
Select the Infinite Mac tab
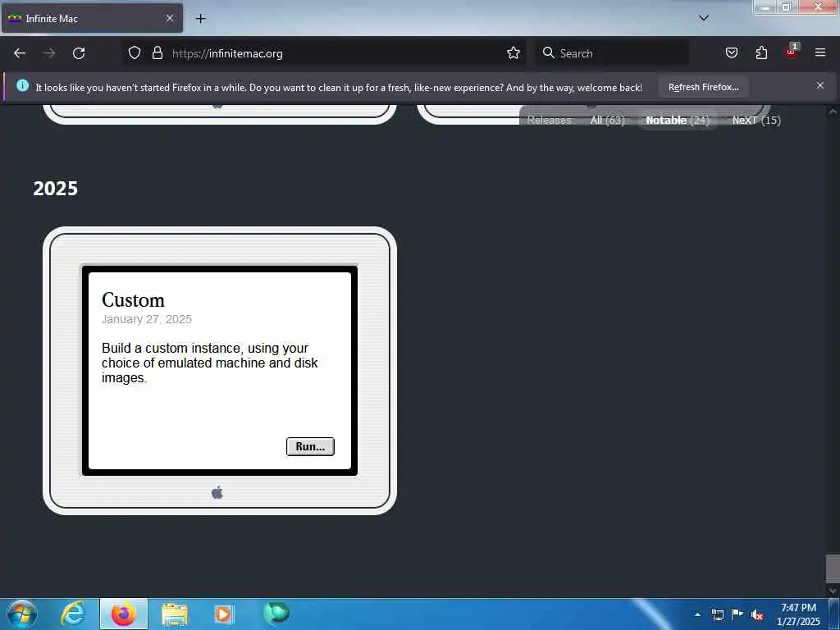[92, 18]
